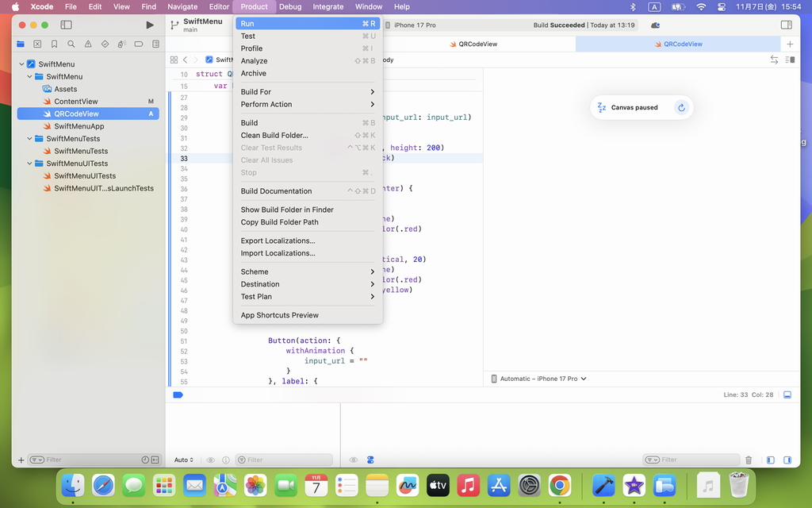Toggle the debug area visibility
The image size is (812, 508).
[787, 394]
